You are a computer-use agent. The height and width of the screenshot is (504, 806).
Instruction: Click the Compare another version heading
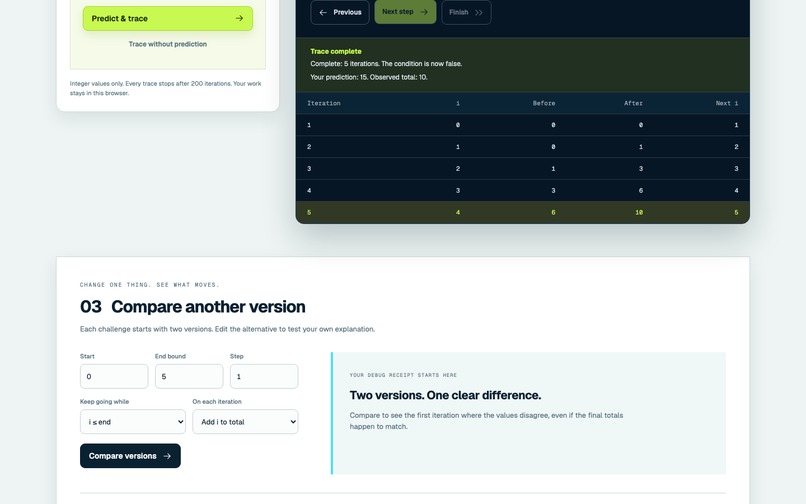(x=208, y=307)
